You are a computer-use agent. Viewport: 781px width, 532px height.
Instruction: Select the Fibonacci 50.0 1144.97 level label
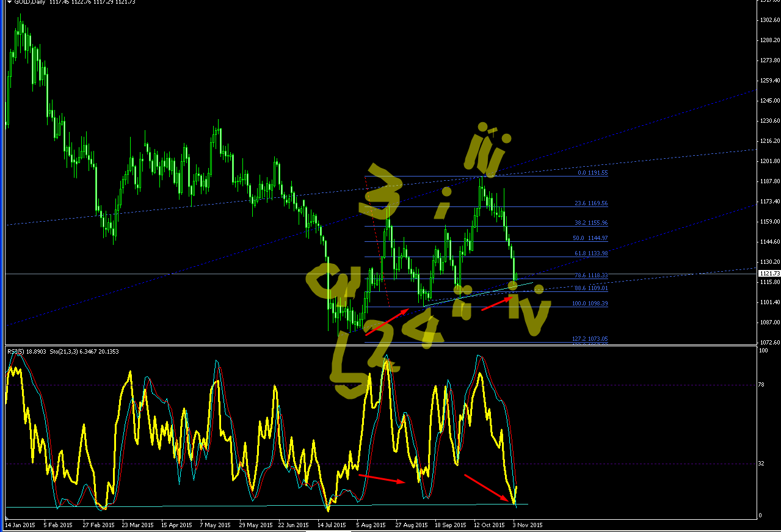[x=592, y=238]
